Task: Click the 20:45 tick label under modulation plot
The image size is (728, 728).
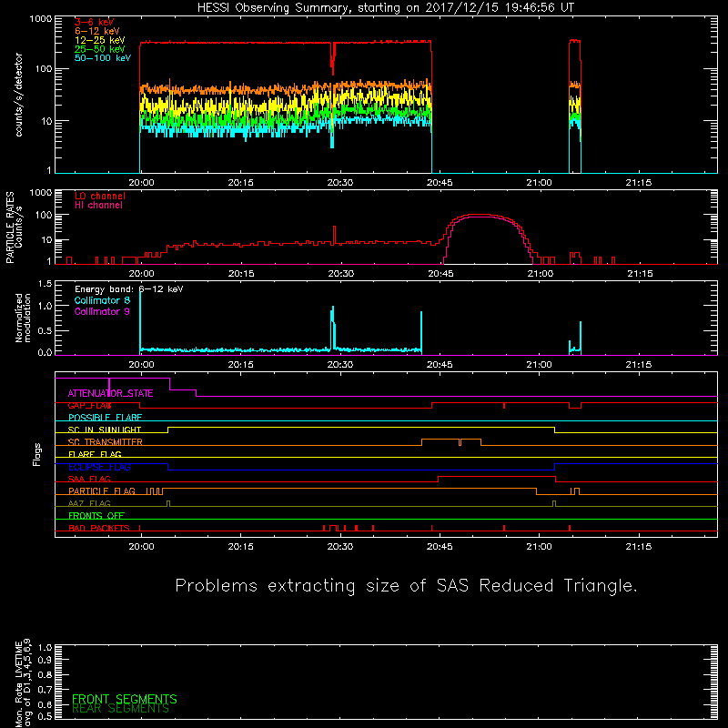Action: click(440, 365)
